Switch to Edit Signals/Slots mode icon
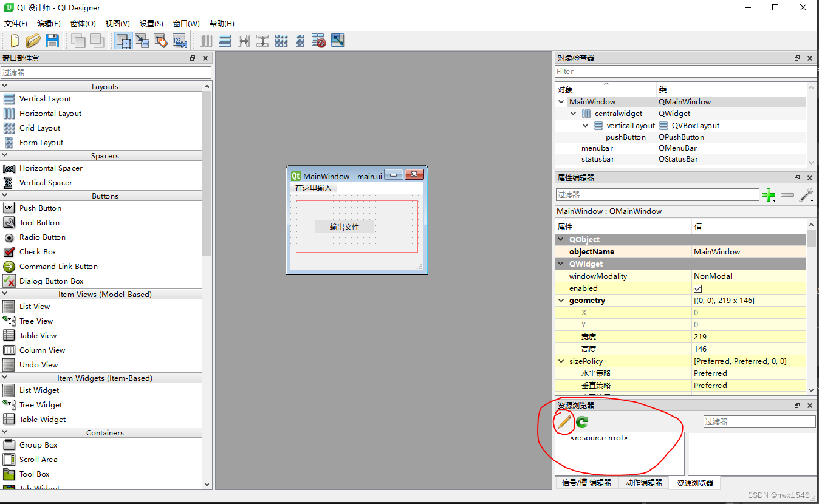 pyautogui.click(x=142, y=41)
